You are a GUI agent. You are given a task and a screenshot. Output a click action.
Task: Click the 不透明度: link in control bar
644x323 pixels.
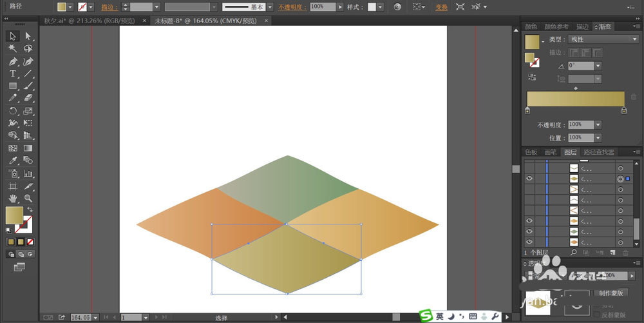(292, 7)
